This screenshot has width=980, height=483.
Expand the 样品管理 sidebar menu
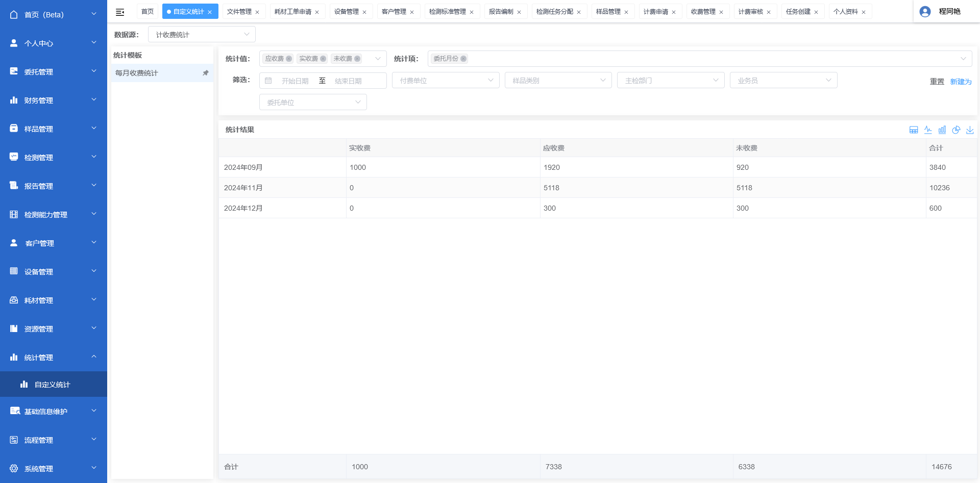pos(54,129)
